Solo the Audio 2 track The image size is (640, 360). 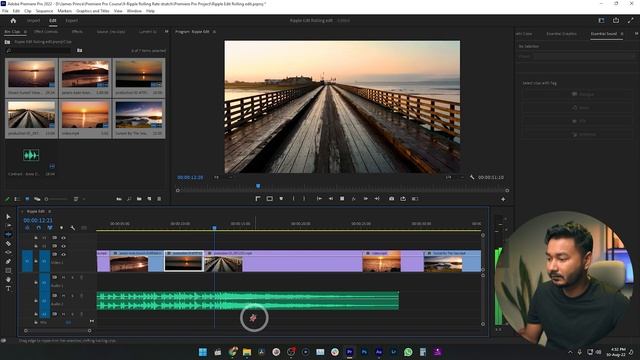pyautogui.click(x=72, y=296)
